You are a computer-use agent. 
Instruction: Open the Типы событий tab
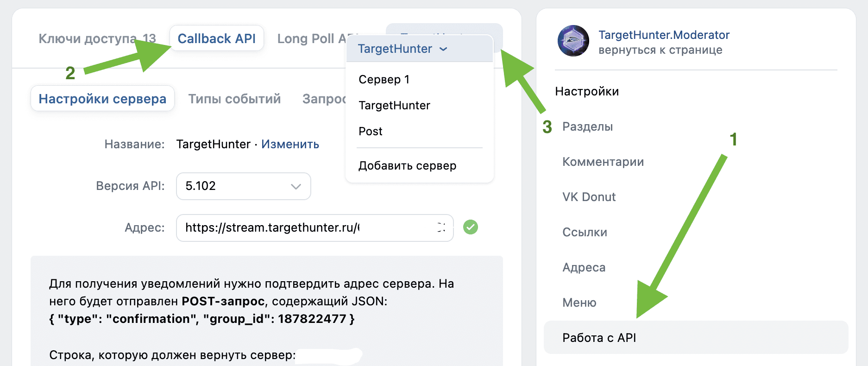[x=234, y=99]
